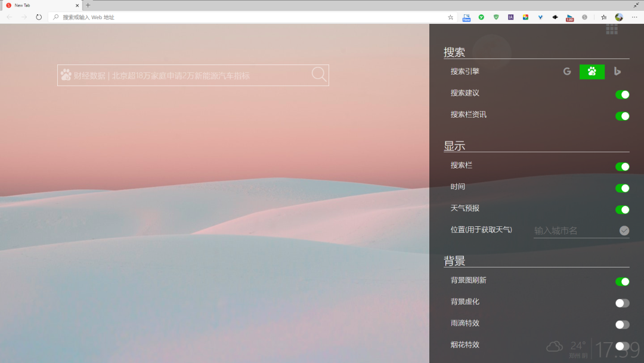
Task: Open the green circle V extension
Action: click(x=481, y=17)
